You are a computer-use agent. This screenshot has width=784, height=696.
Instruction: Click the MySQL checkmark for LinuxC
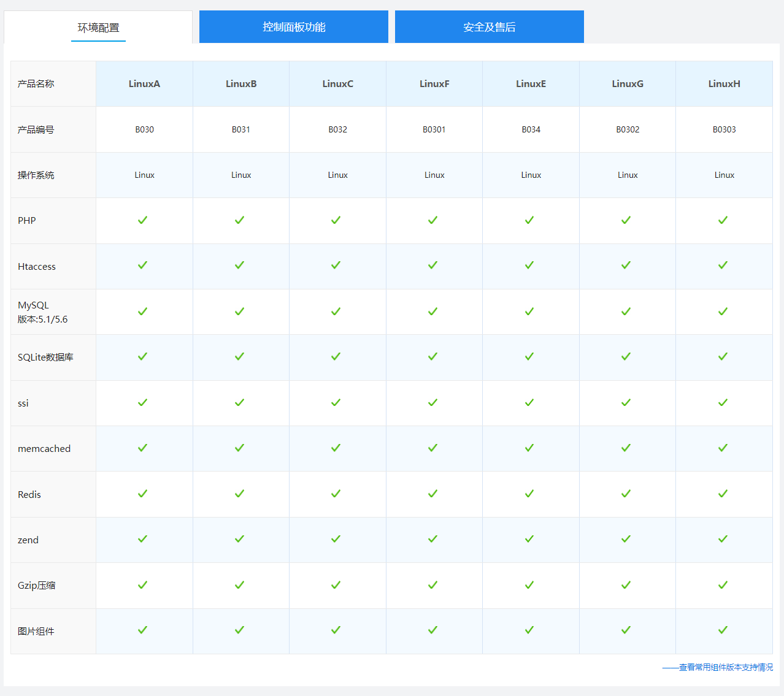coord(336,312)
